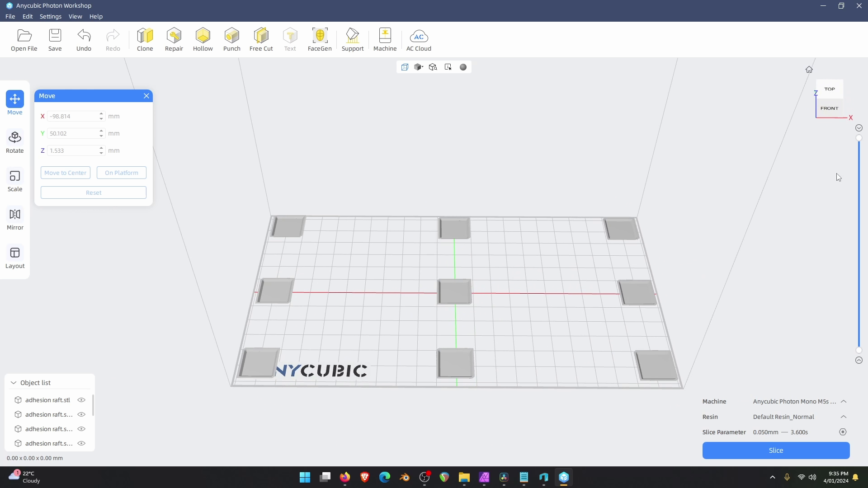Open the Punch tool
Screen dimensions: 868x488
click(232, 40)
